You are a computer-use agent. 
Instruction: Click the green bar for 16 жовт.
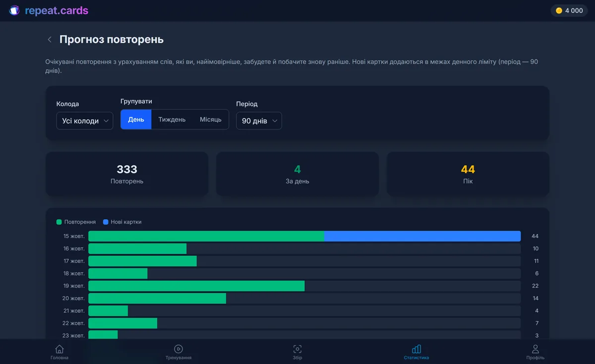(x=137, y=248)
